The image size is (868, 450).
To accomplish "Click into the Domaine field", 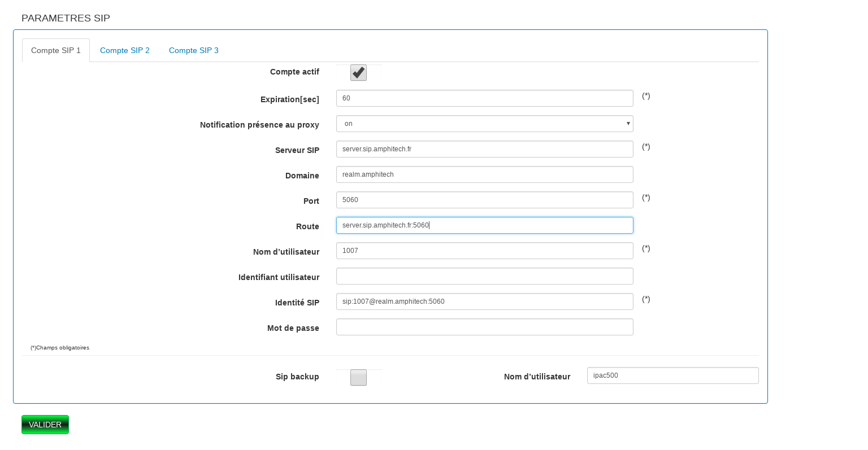I will pos(484,174).
